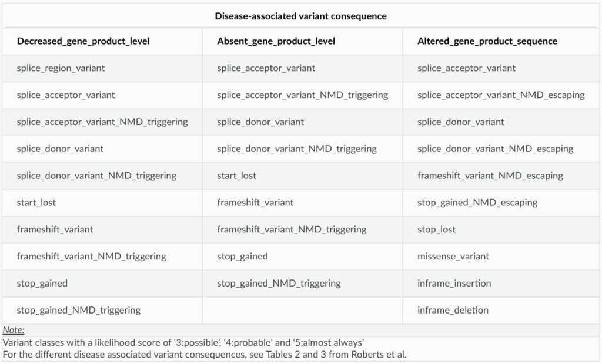Viewport: 602px width, 364px height.
Task: Click the underlined Note: label
Action: click(x=14, y=330)
